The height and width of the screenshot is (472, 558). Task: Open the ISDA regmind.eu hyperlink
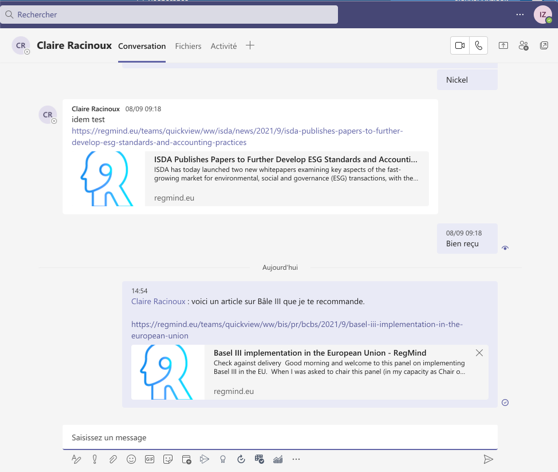(x=237, y=136)
